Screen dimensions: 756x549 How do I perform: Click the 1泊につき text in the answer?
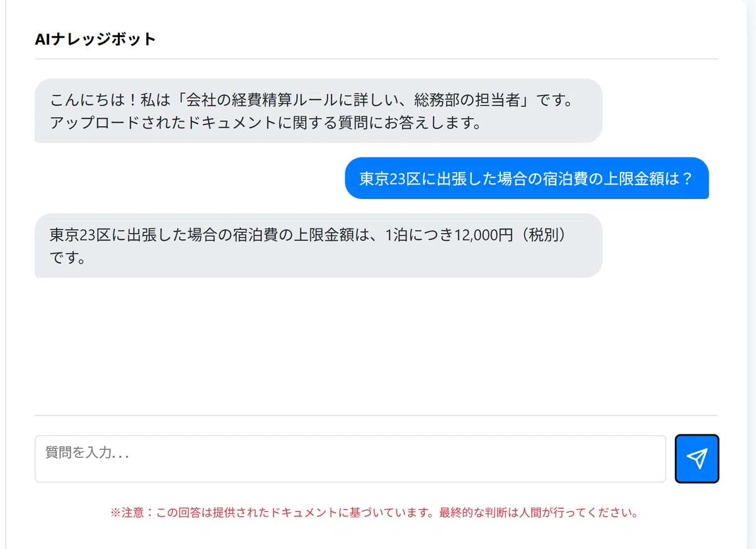coord(419,235)
